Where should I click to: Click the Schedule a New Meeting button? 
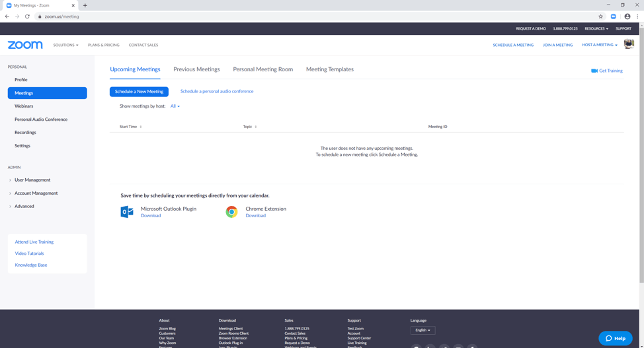coord(139,92)
